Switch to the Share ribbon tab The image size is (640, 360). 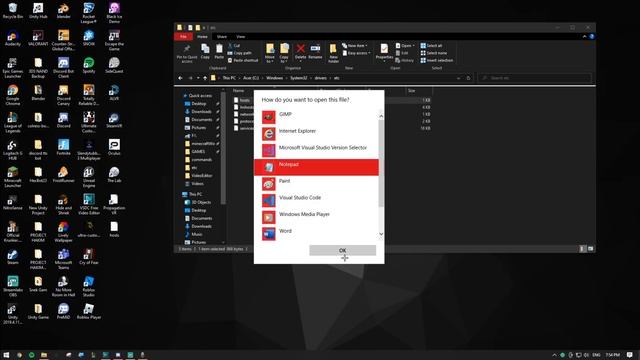pyautogui.click(x=222, y=37)
